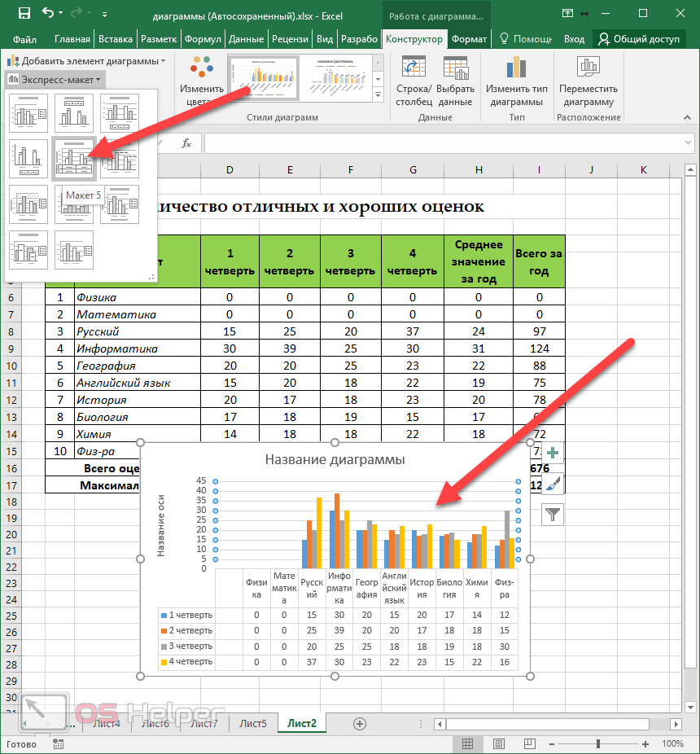Click the Undo arrow icon
Screen dimensions: 700x754
(48, 14)
